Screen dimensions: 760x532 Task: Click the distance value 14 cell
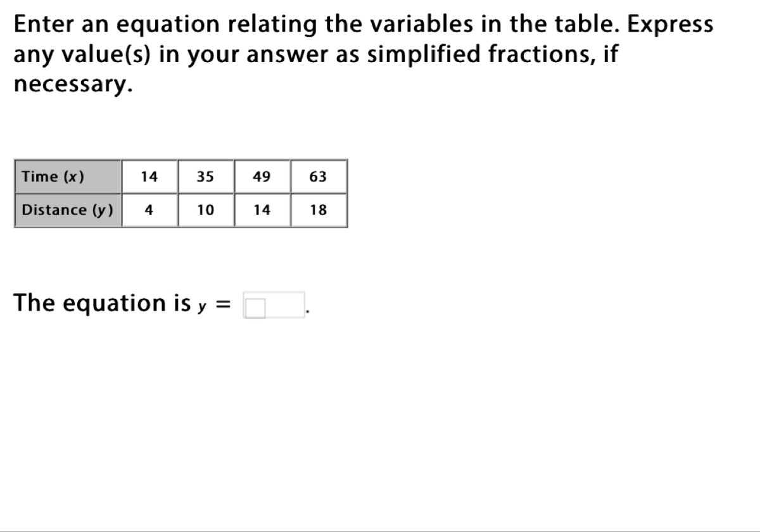[262, 210]
